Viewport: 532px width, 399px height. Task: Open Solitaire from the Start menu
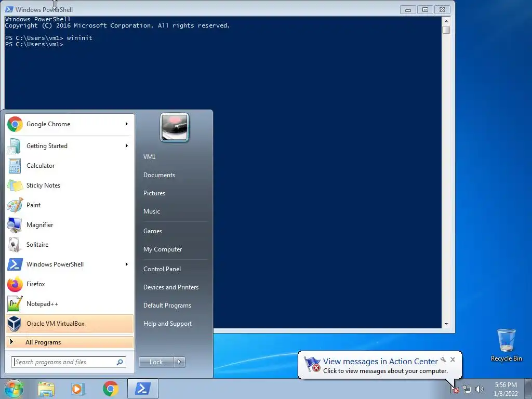coord(70,244)
